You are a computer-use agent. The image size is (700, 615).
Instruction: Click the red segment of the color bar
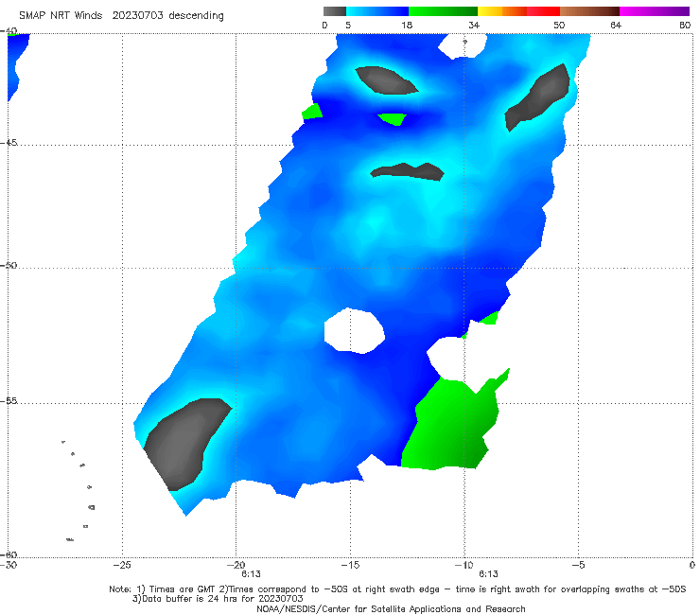coord(543,11)
